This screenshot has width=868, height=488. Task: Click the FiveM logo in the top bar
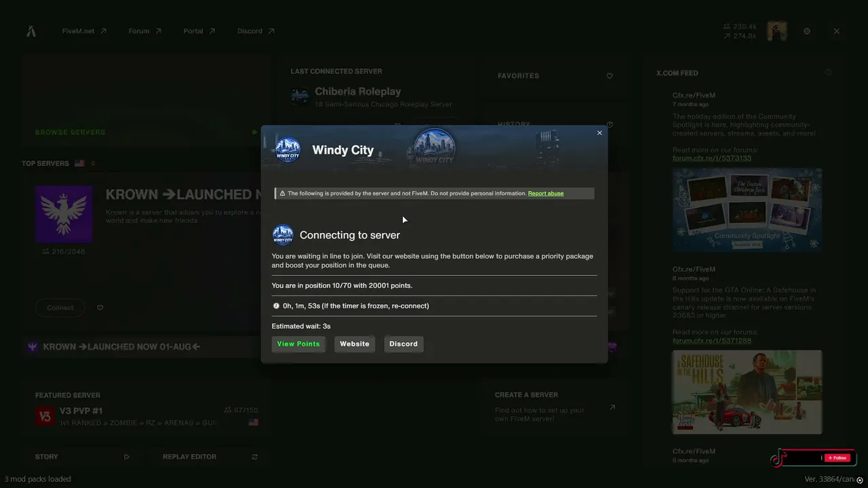point(31,31)
